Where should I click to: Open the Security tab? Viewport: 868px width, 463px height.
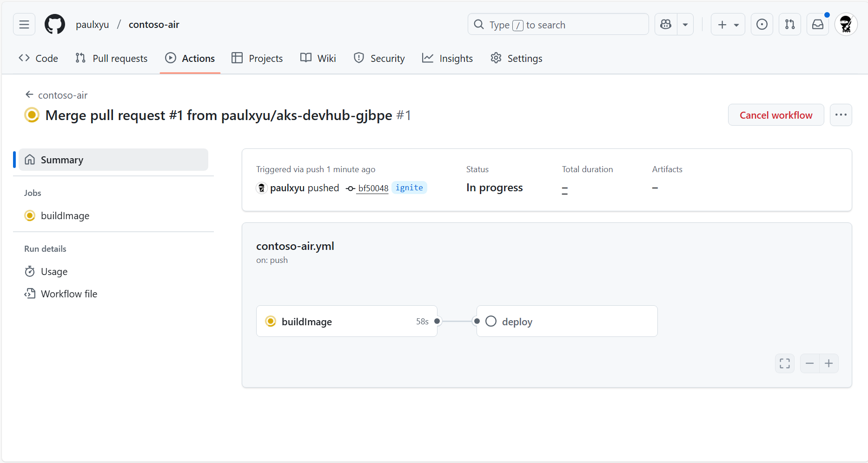coord(379,58)
